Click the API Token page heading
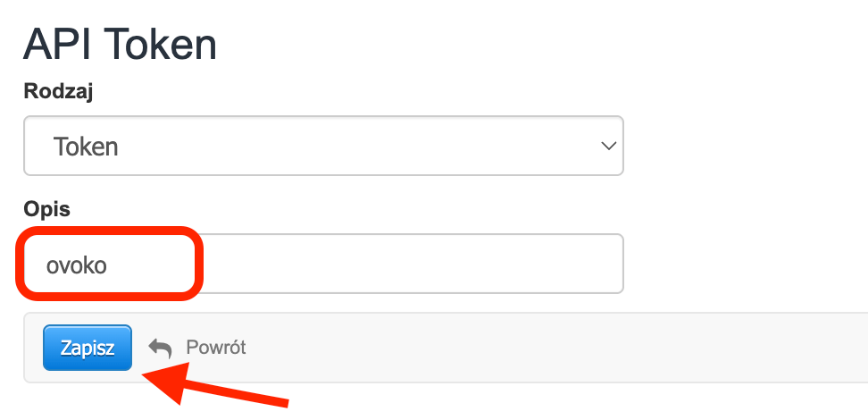868x420 pixels. click(x=120, y=44)
